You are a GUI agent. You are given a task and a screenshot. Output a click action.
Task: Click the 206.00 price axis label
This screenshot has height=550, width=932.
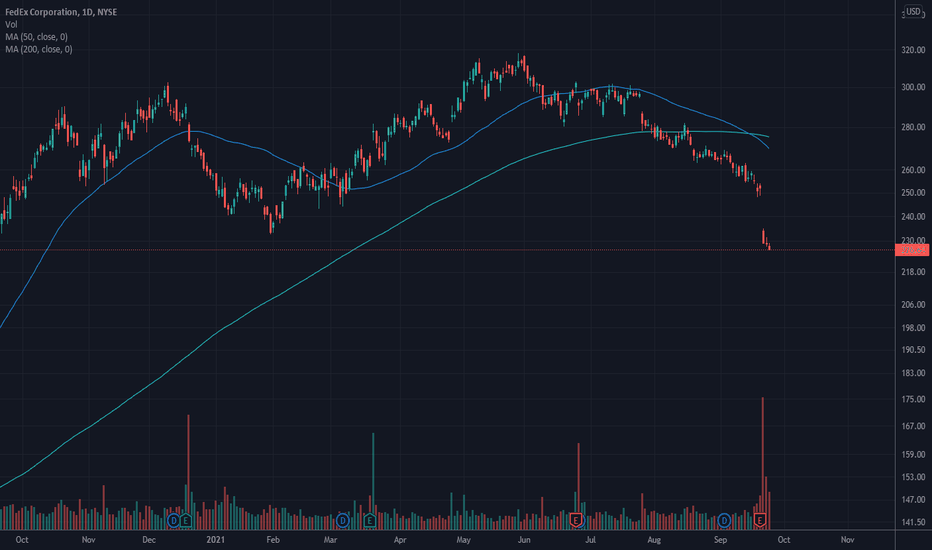click(913, 304)
